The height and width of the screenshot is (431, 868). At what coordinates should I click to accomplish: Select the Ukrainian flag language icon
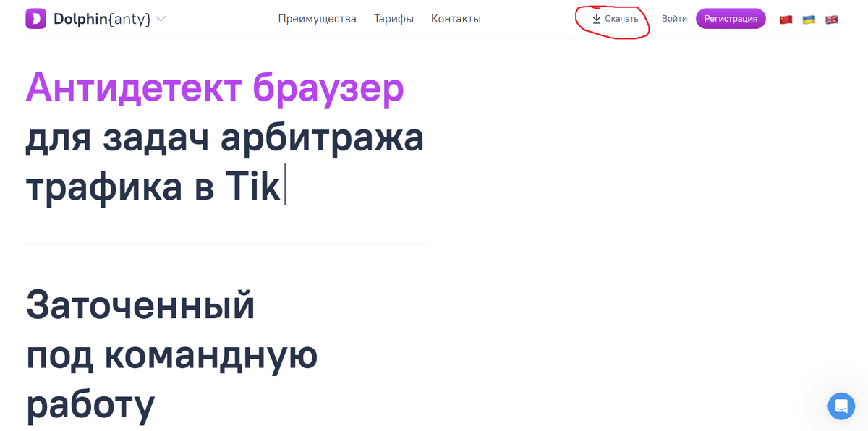pos(809,19)
